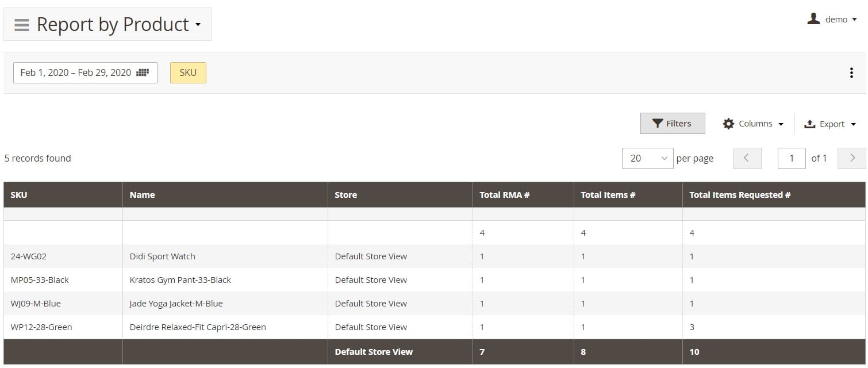
Task: Select the WJ09-M-Blue SKU cell
Action: coord(63,304)
